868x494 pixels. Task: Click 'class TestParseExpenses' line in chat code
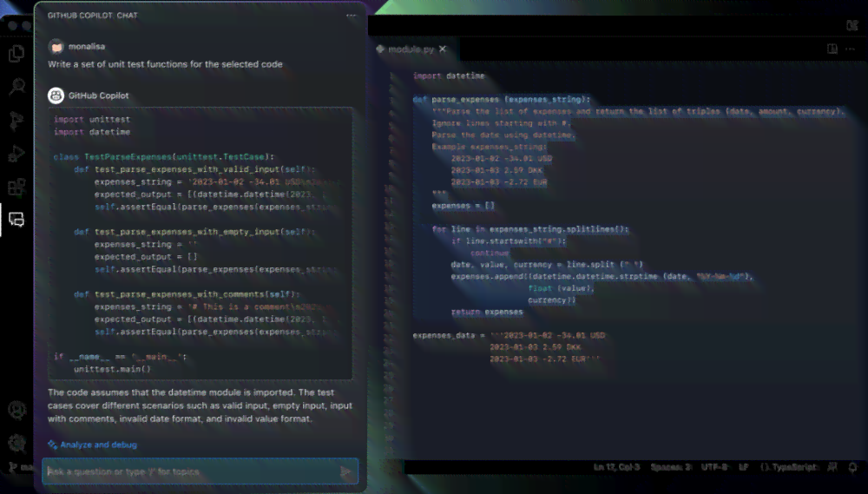[x=164, y=157]
